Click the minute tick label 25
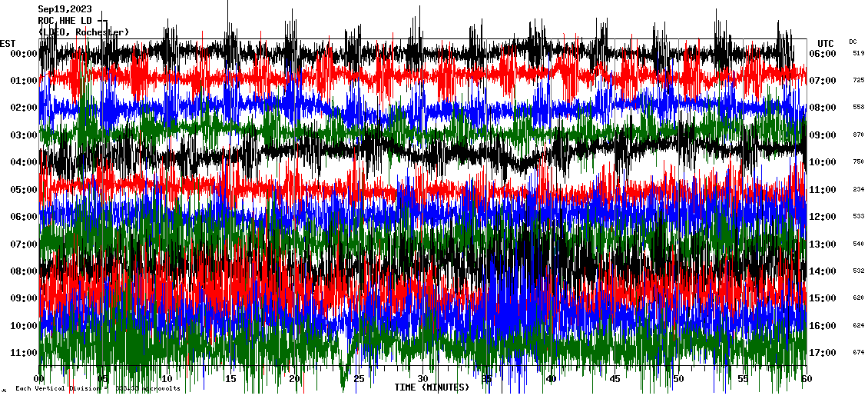Image resolution: width=868 pixels, height=399 pixels. [359, 379]
